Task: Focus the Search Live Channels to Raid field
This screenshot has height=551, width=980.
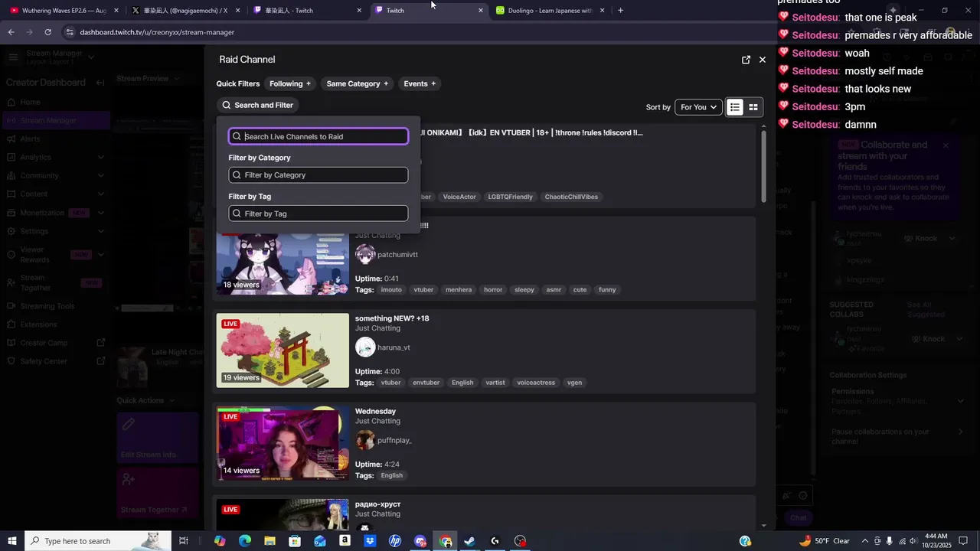Action: pos(318,136)
